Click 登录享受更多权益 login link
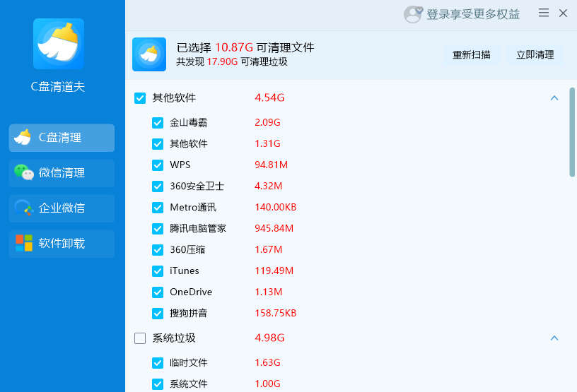Screen dimensions: 577x392 tap(473, 14)
